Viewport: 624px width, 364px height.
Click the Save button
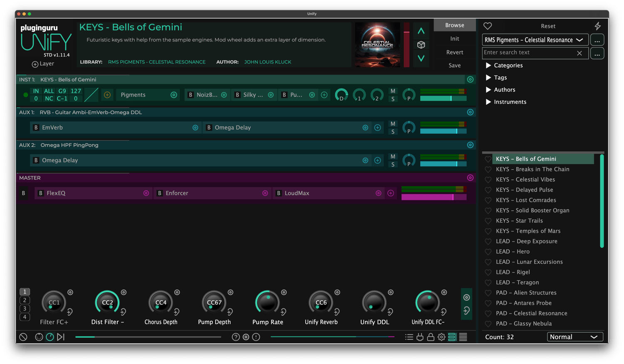454,66
